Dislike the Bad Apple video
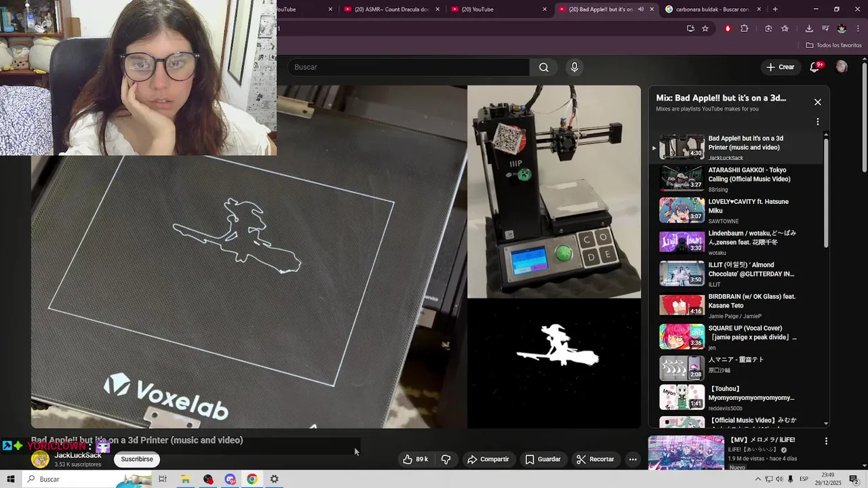This screenshot has width=868, height=488. click(x=446, y=460)
